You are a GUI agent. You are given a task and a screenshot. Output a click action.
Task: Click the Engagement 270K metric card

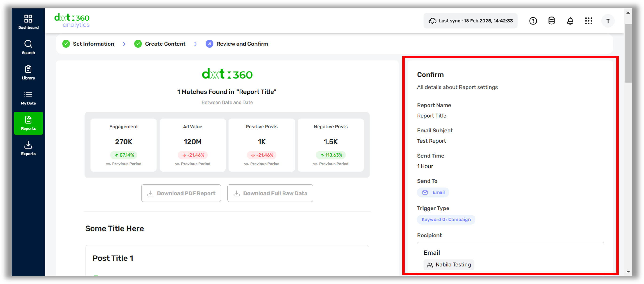click(x=123, y=145)
